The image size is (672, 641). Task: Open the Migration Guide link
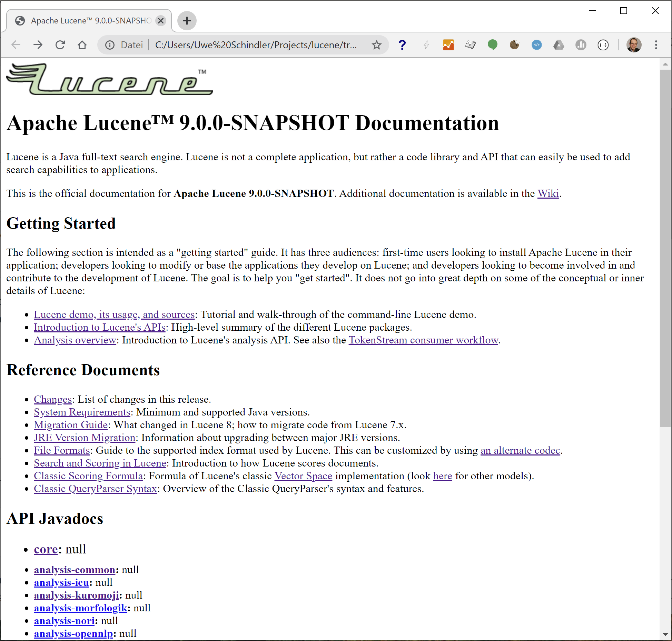point(71,425)
